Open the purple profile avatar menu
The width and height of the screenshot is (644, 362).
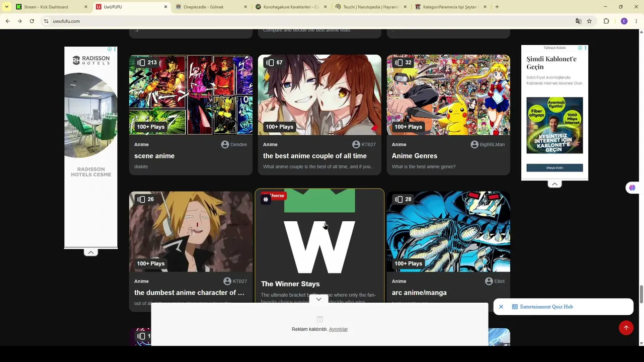click(624, 21)
